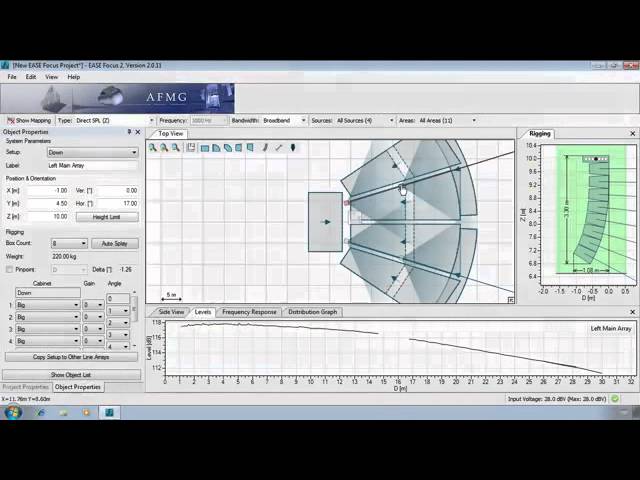640x480 pixels.
Task: Open the media player taskbar icon
Action: pos(86,413)
